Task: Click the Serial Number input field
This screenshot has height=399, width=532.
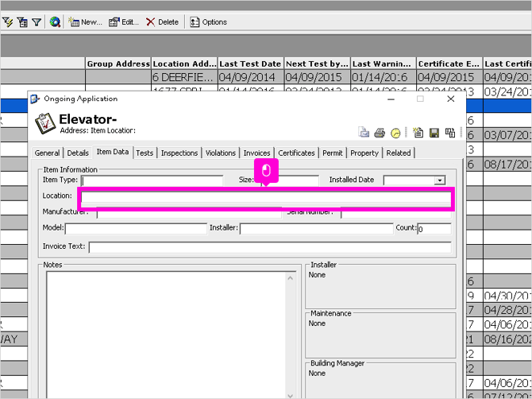Action: coord(396,213)
